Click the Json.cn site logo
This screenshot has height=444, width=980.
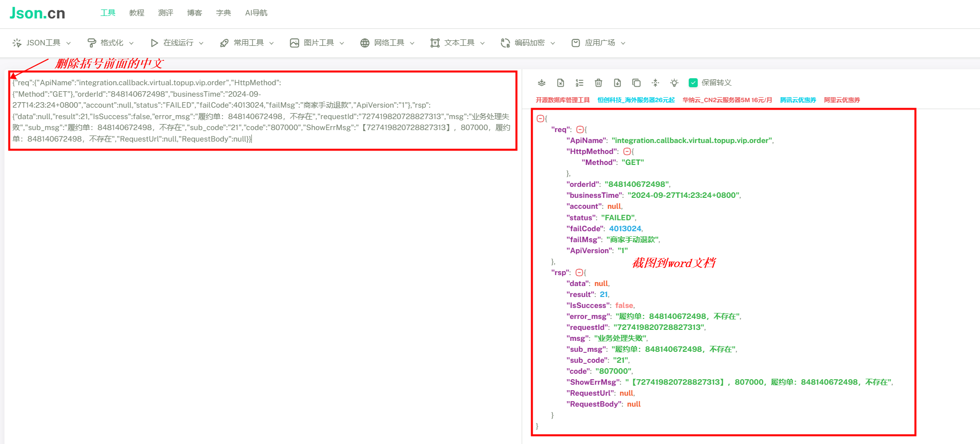coord(37,13)
